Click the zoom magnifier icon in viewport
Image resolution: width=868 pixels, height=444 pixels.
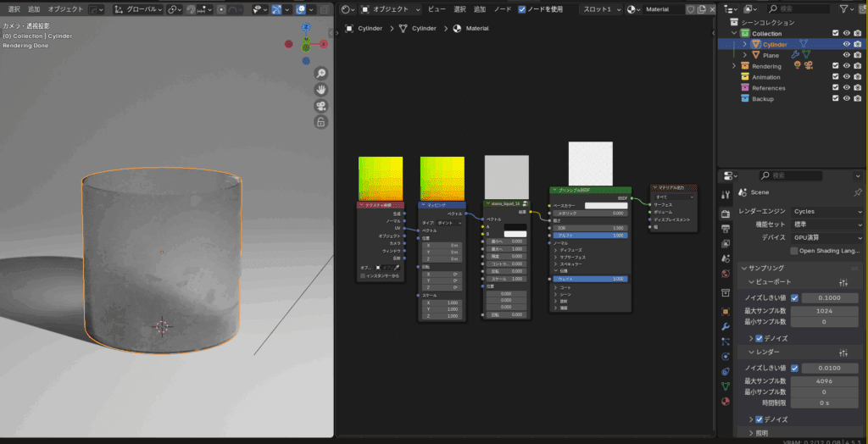(321, 74)
